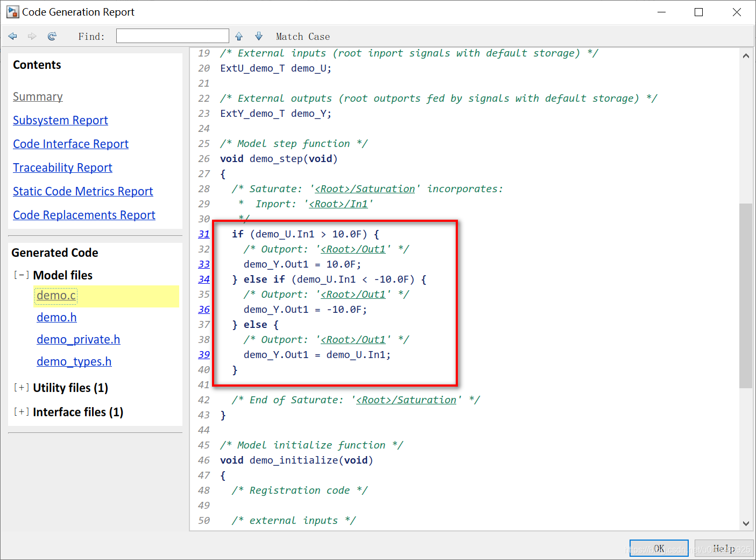Click line number 34 link
Image resolution: width=756 pixels, height=560 pixels.
[x=204, y=279]
